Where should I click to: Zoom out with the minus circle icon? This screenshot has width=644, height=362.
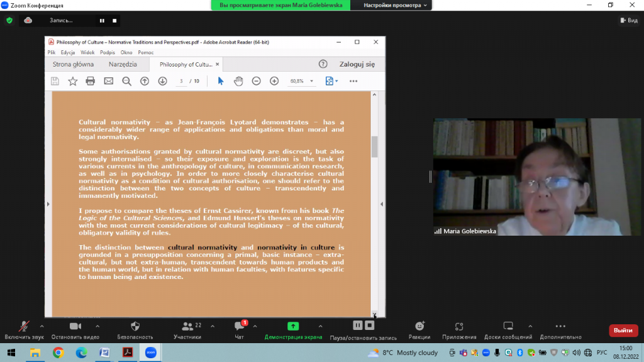click(257, 81)
